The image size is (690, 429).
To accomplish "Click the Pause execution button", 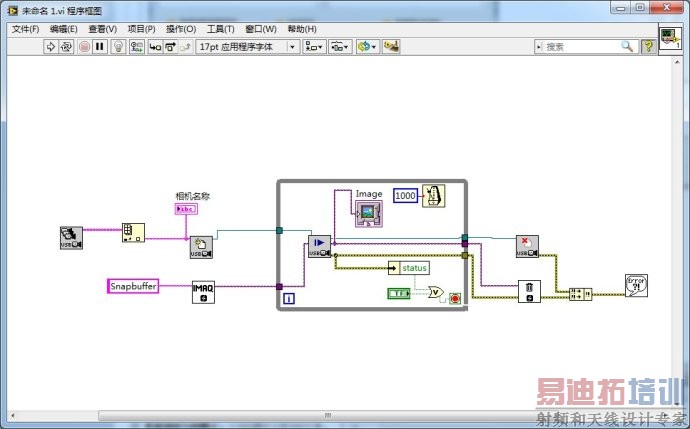I will tap(100, 47).
